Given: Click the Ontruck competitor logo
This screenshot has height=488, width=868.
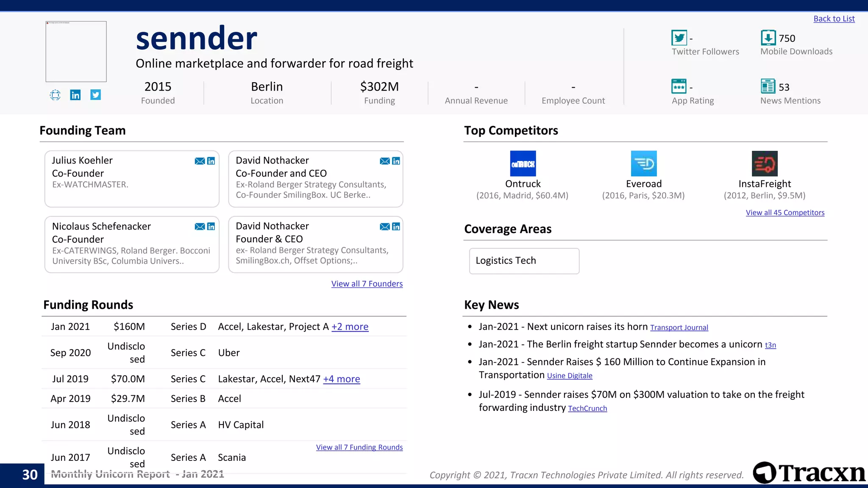Looking at the screenshot, I should coord(523,164).
